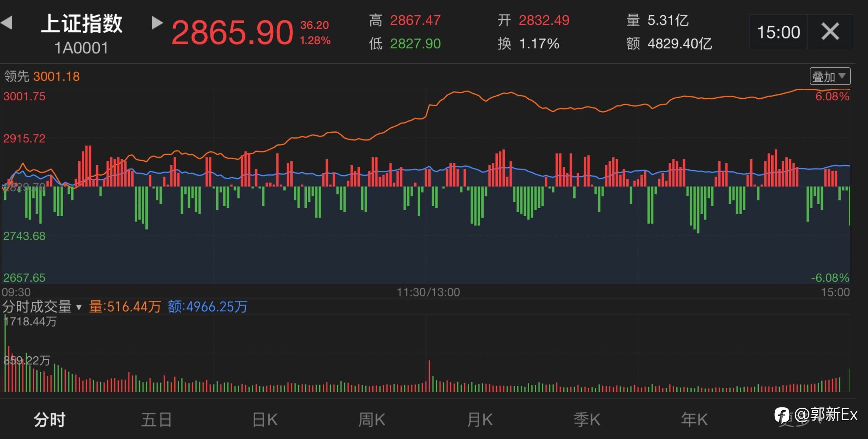
Task: Click the index code 1A0001
Action: point(81,48)
